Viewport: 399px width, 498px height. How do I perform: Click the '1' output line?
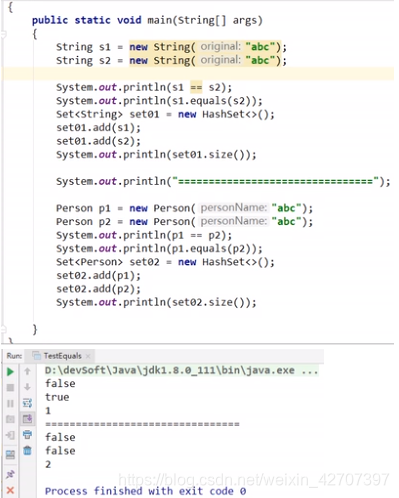coord(48,411)
